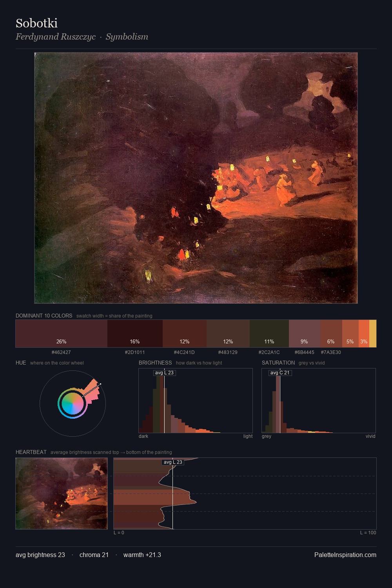Open the PaletteInspiration.com link
Image resolution: width=392 pixels, height=588 pixels.
pyautogui.click(x=345, y=555)
